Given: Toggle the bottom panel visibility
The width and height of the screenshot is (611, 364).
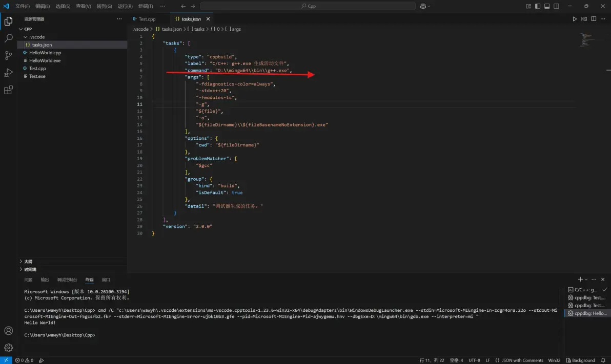Looking at the screenshot, I should [x=547, y=6].
